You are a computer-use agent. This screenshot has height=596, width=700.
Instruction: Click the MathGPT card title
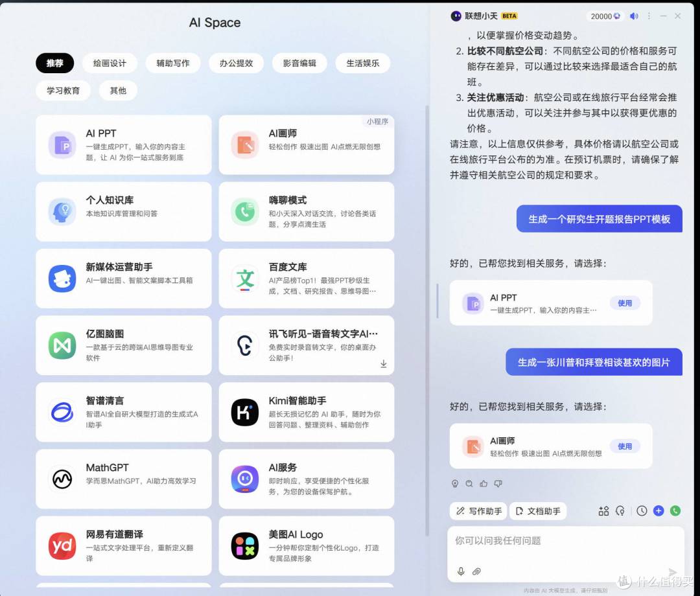tap(107, 468)
